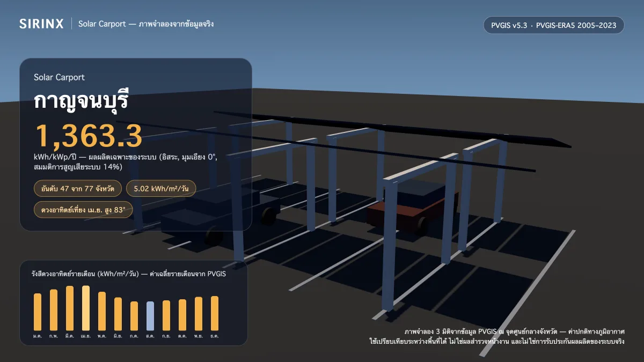This screenshot has width=644, height=362.
Task: Select the ต.ค. (October) bar
Action: [x=182, y=315]
